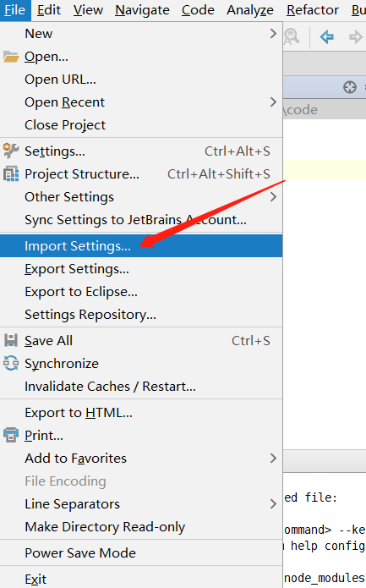Click the floppy disk Save All icon

(11, 340)
